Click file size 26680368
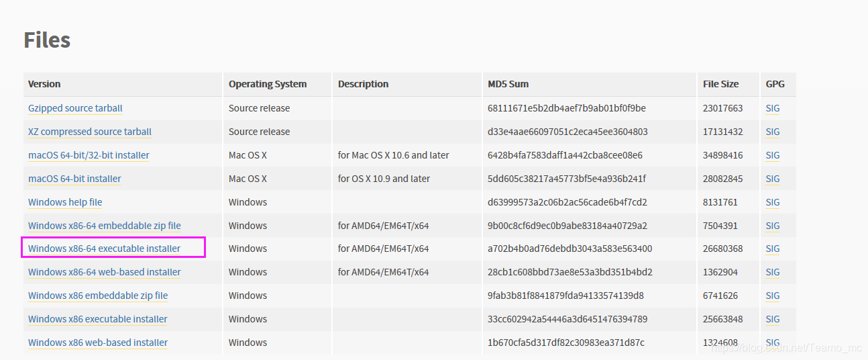The image size is (868, 360). [x=723, y=249]
